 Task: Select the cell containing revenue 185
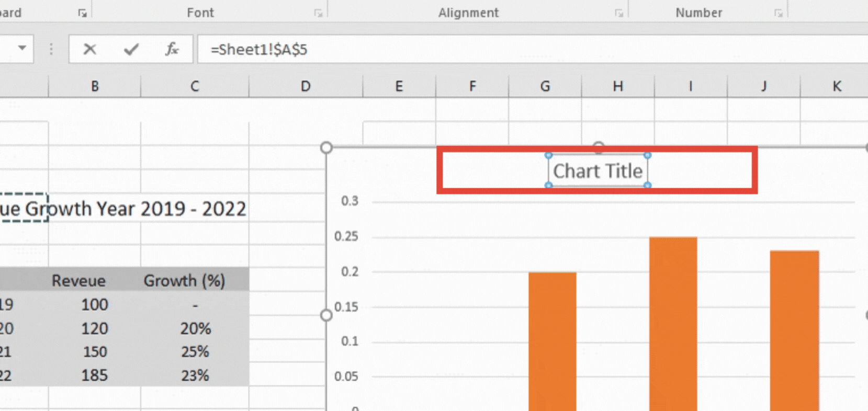95,375
